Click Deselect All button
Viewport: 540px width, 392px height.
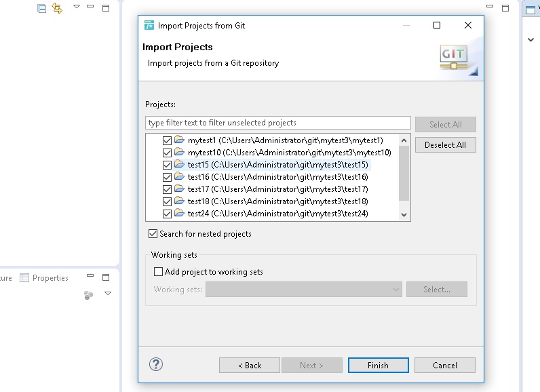pyautogui.click(x=446, y=145)
